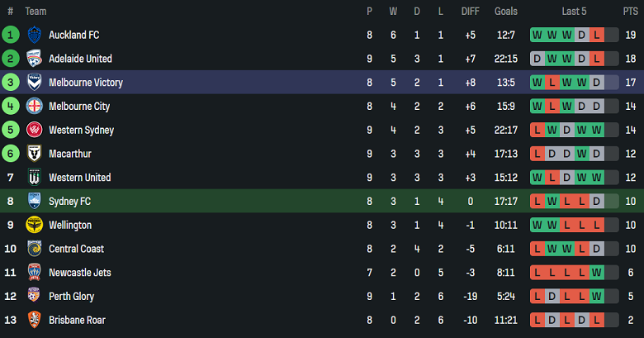644x338 pixels.
Task: Click the Macarthur club crest
Action: (x=34, y=154)
